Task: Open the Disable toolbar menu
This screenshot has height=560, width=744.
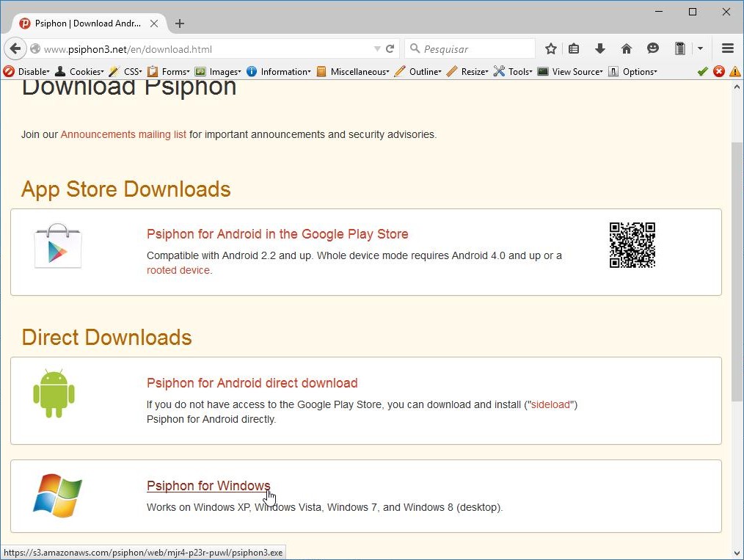Action: point(26,72)
